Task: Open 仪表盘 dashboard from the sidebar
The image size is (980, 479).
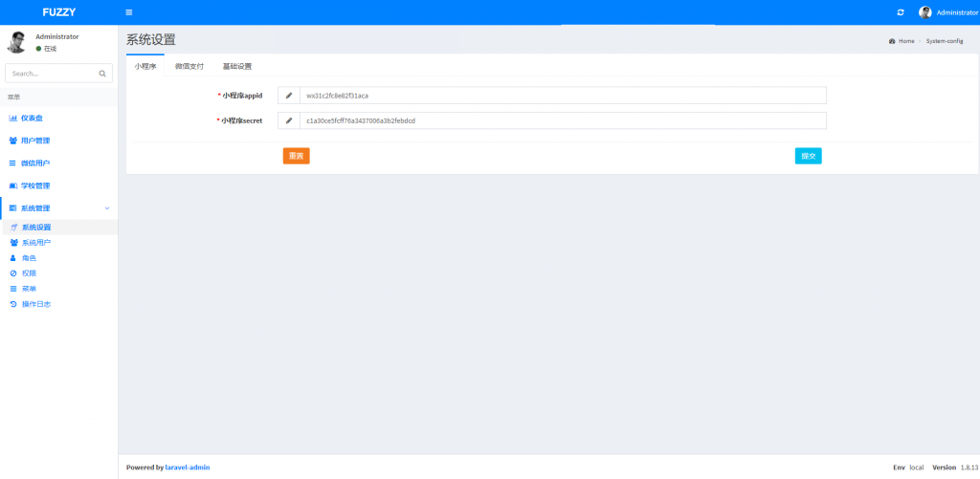Action: point(34,119)
